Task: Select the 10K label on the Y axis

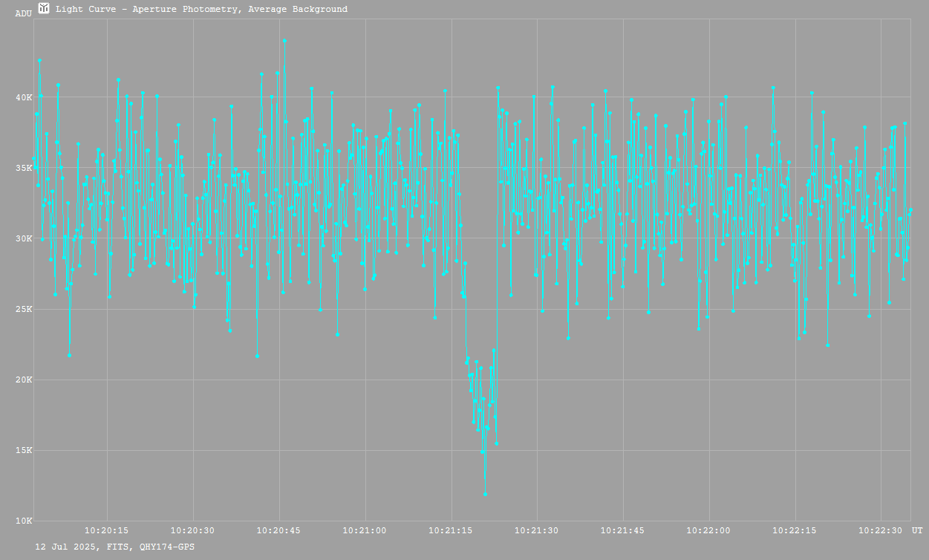Action: click(x=25, y=521)
